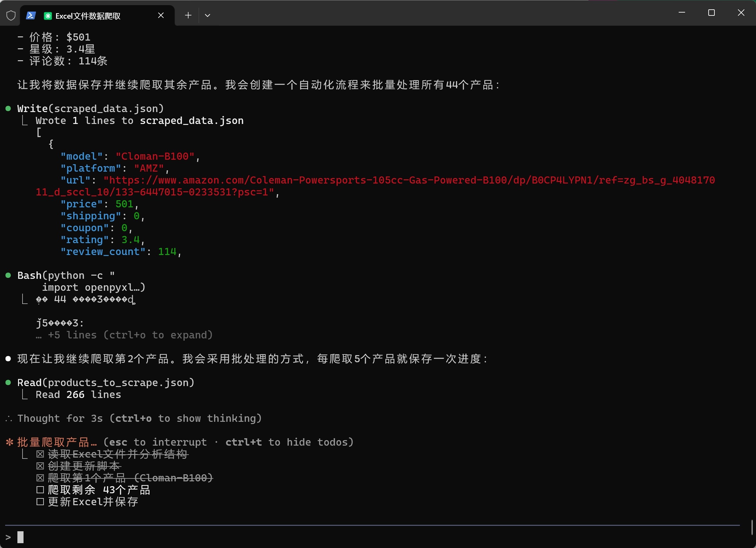The width and height of the screenshot is (756, 548).
Task: Maximize the terminal window
Action: (x=711, y=13)
